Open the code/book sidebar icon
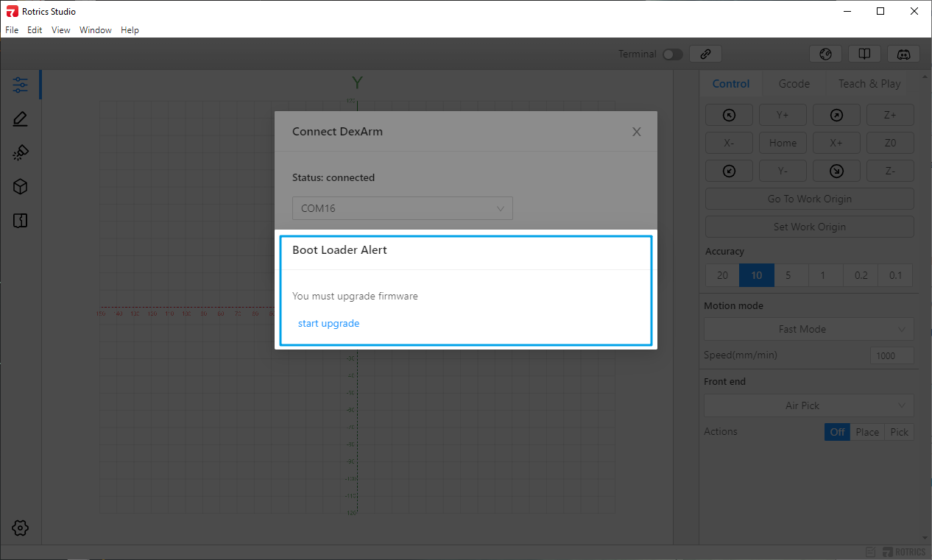Image resolution: width=932 pixels, height=560 pixels. click(21, 221)
